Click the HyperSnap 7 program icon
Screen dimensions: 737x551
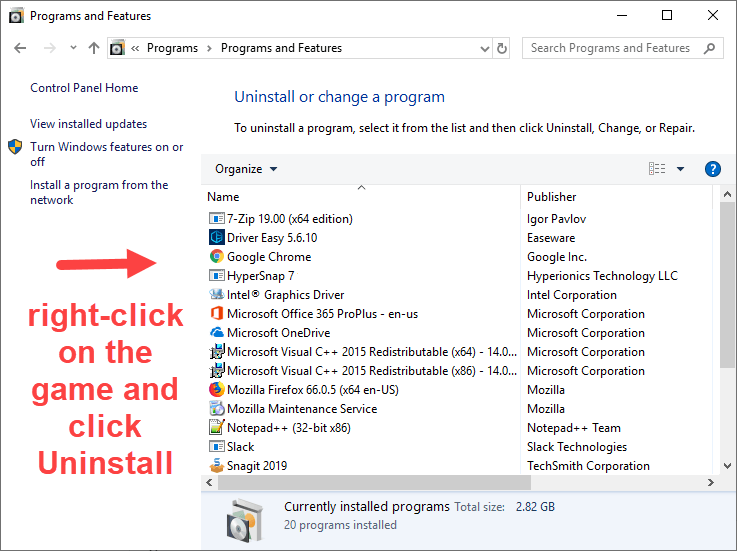pyautogui.click(x=216, y=276)
